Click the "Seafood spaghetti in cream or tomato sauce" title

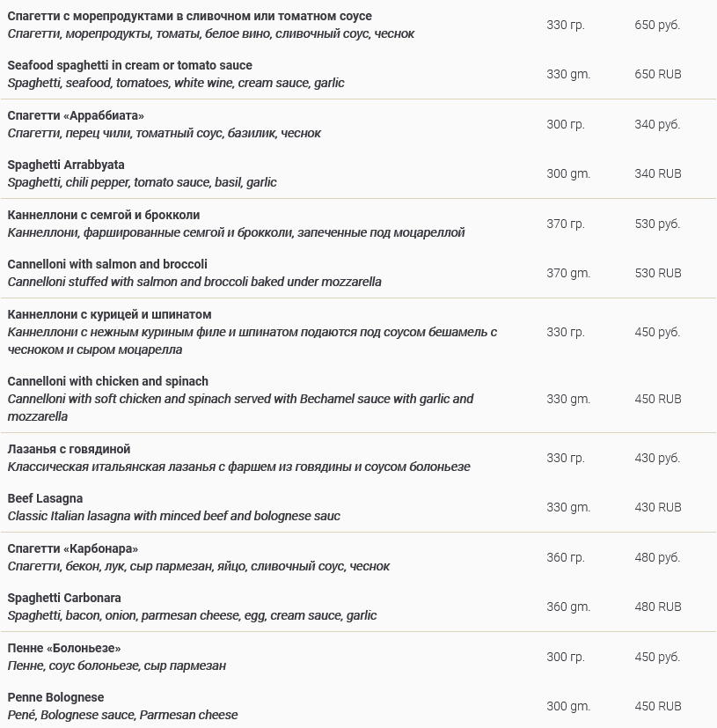click(x=129, y=65)
